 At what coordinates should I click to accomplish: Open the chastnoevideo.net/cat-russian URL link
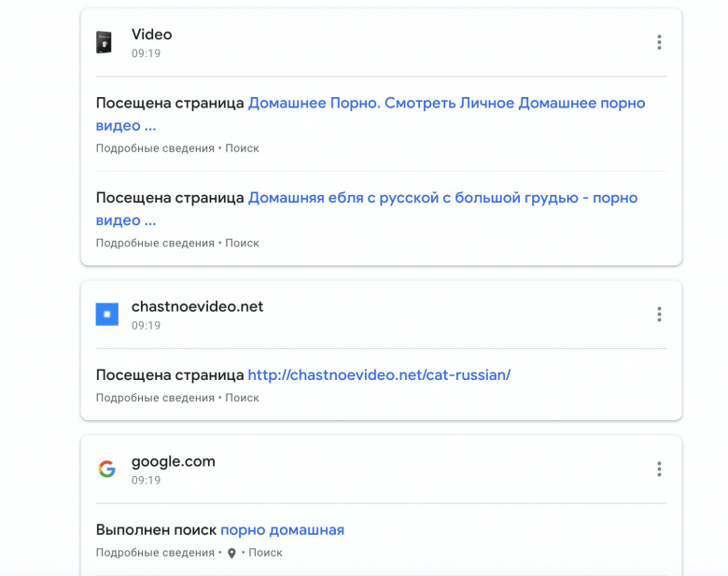(379, 375)
